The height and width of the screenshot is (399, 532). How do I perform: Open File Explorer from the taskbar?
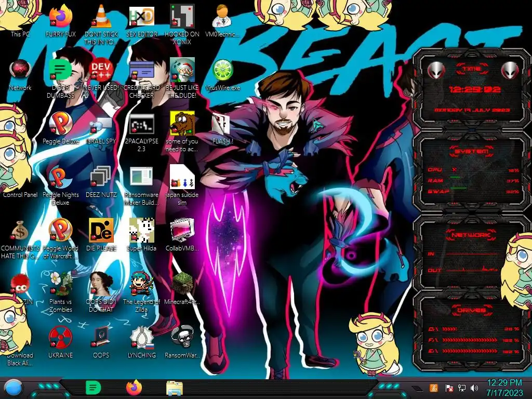point(175,388)
